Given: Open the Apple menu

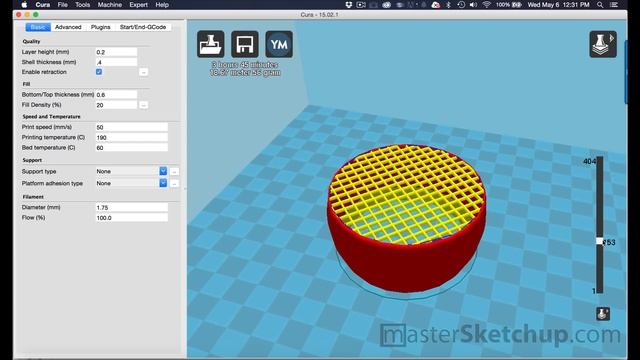Looking at the screenshot, I should coord(24,5).
